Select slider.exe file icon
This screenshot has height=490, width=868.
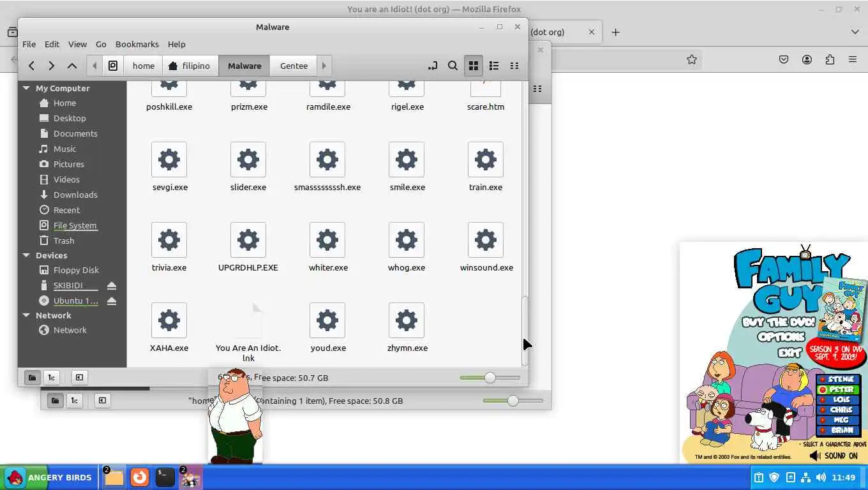[x=248, y=160]
